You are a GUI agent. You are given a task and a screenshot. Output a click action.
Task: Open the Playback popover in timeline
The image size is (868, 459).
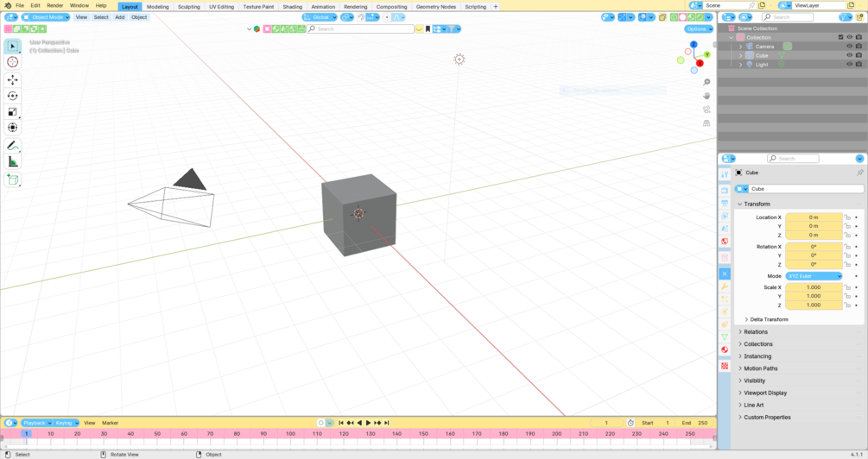(36, 423)
